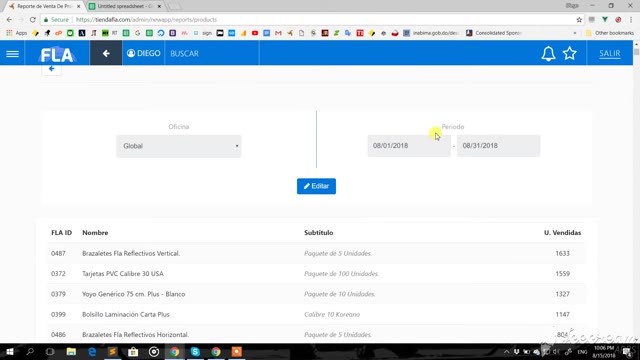Screen dimensions: 640x360
Task: Open the Google bookmark icon
Action: [138, 33]
